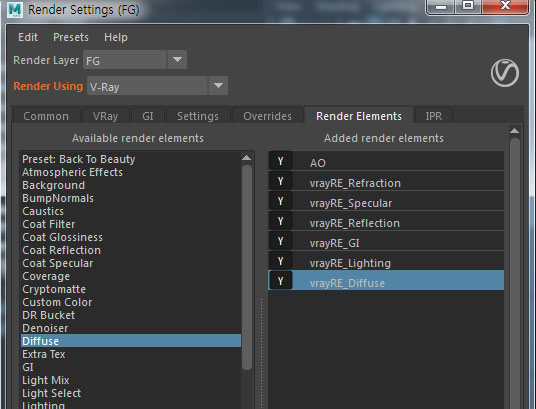
Task: Toggle the Y button for vrayRE_Diffuse
Action: (x=280, y=281)
